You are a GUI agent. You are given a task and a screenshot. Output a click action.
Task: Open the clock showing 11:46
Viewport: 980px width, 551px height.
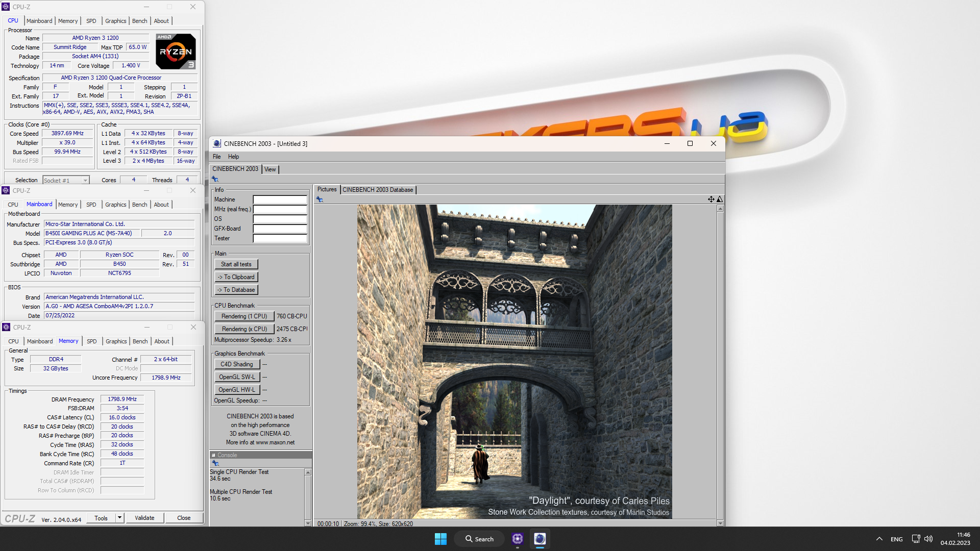955,539
